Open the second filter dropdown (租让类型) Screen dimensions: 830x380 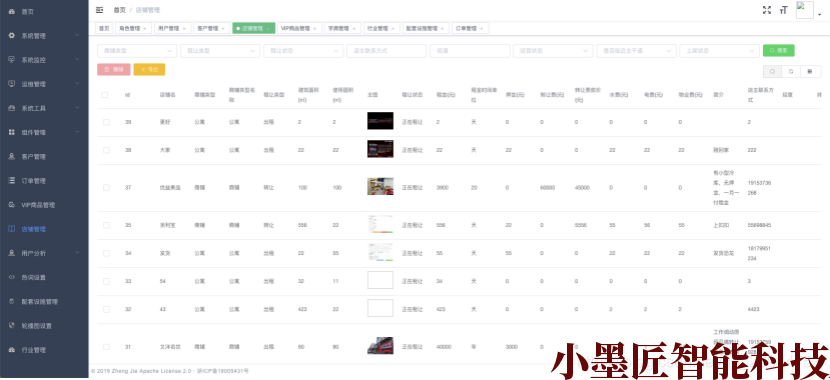[x=220, y=51]
